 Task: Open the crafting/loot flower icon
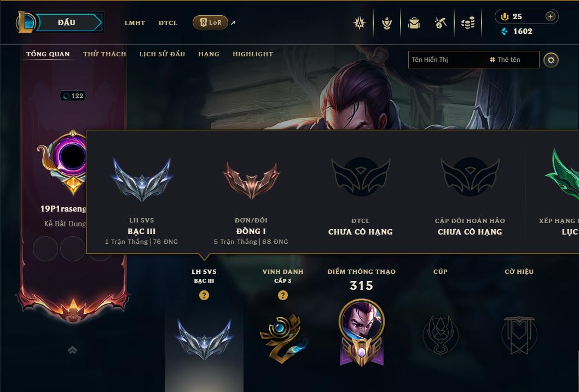386,23
